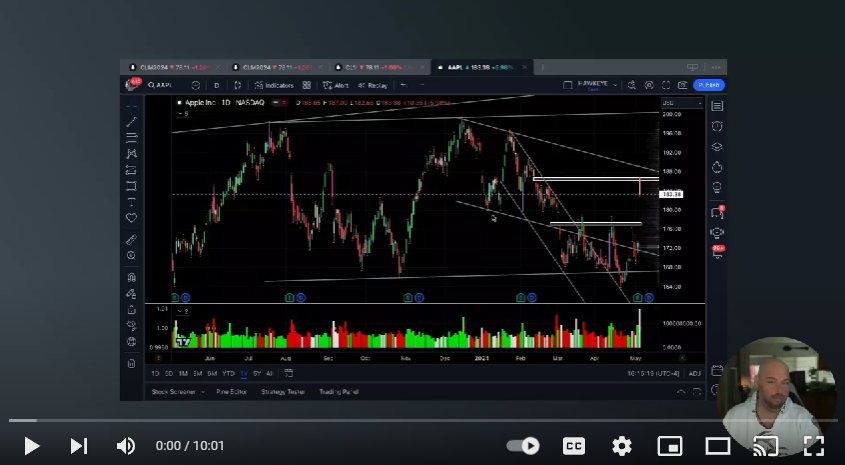This screenshot has width=845, height=465.
Task: Open the video settings gear
Action: (622, 446)
